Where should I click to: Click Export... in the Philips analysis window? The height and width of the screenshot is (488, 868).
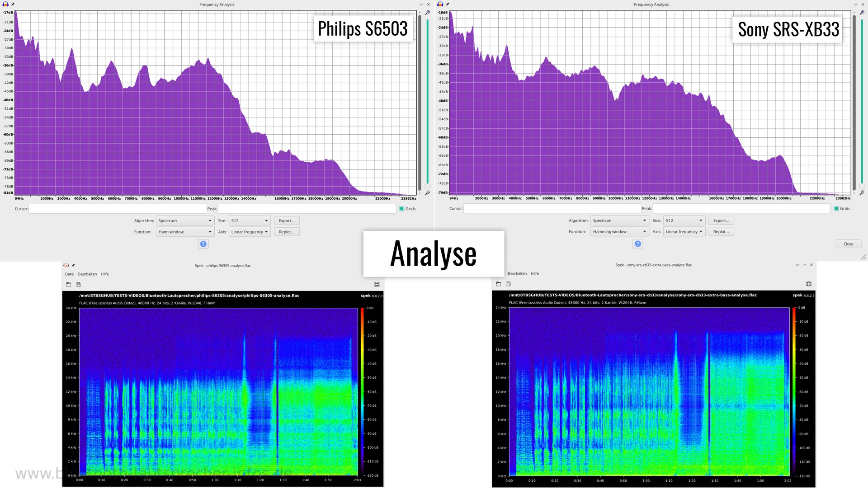pyautogui.click(x=287, y=221)
